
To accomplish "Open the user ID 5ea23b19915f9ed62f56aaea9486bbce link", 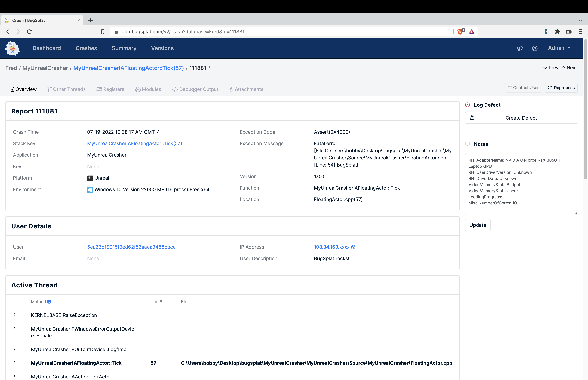I will click(131, 247).
